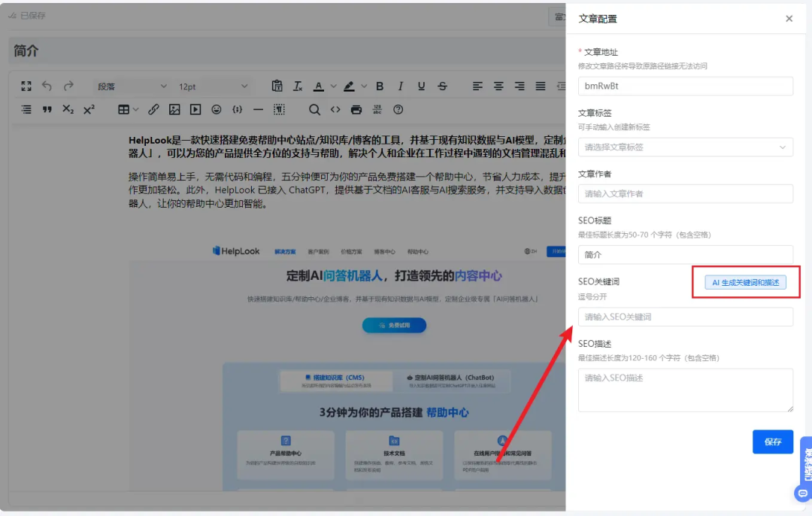Print the document
The height and width of the screenshot is (516, 812).
point(356,109)
